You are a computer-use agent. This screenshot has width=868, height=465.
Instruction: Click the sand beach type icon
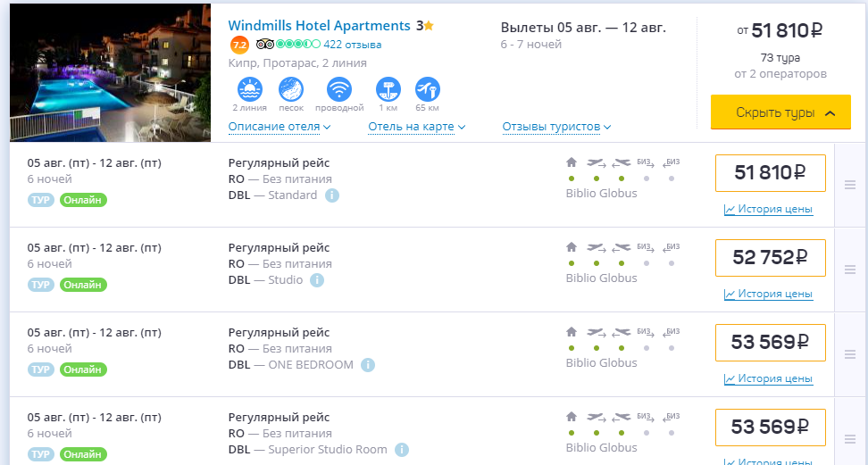[x=291, y=89]
